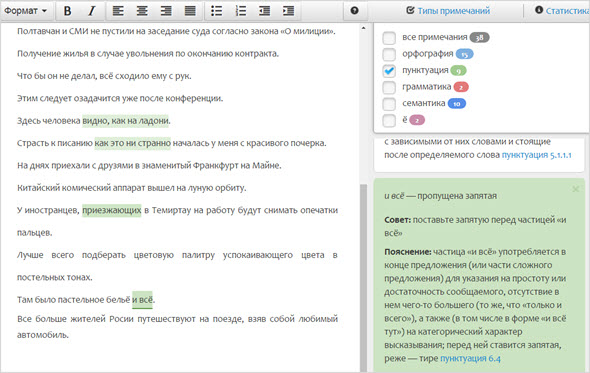590x373 pixels.
Task: Click sentence about Франкфурт на Майне
Action: (149, 165)
